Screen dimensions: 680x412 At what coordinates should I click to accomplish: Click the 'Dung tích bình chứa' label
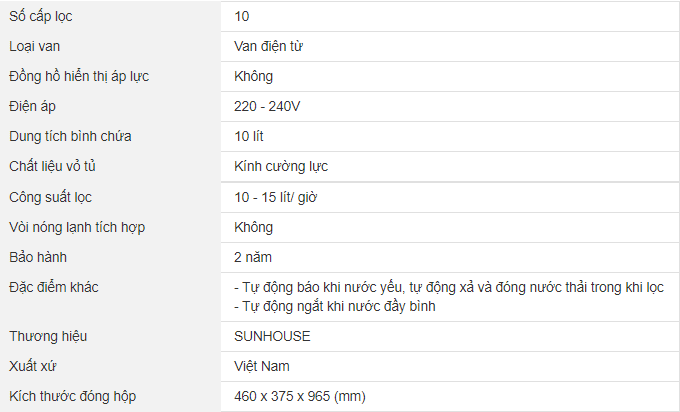click(x=70, y=136)
